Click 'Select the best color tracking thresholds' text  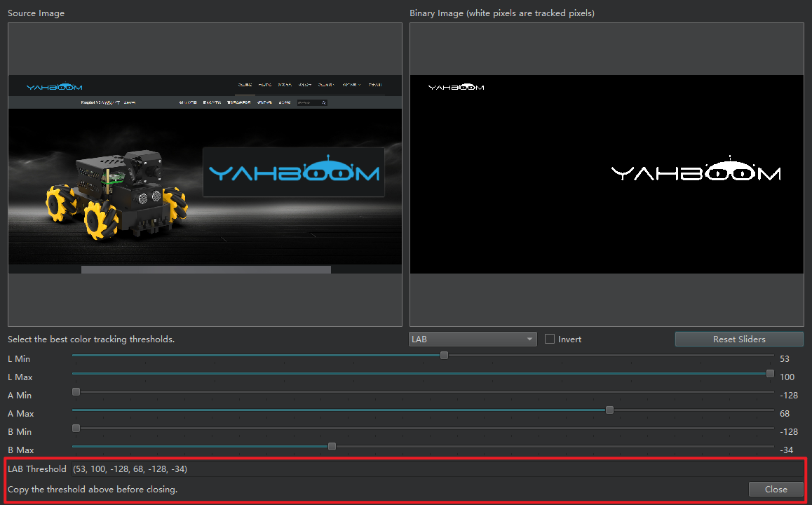[91, 339]
